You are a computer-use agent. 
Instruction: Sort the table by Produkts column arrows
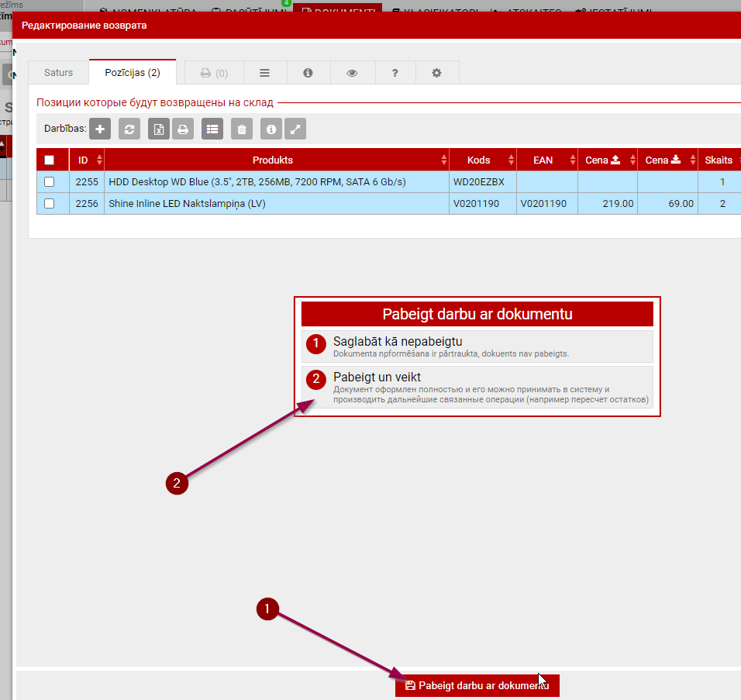point(444,160)
